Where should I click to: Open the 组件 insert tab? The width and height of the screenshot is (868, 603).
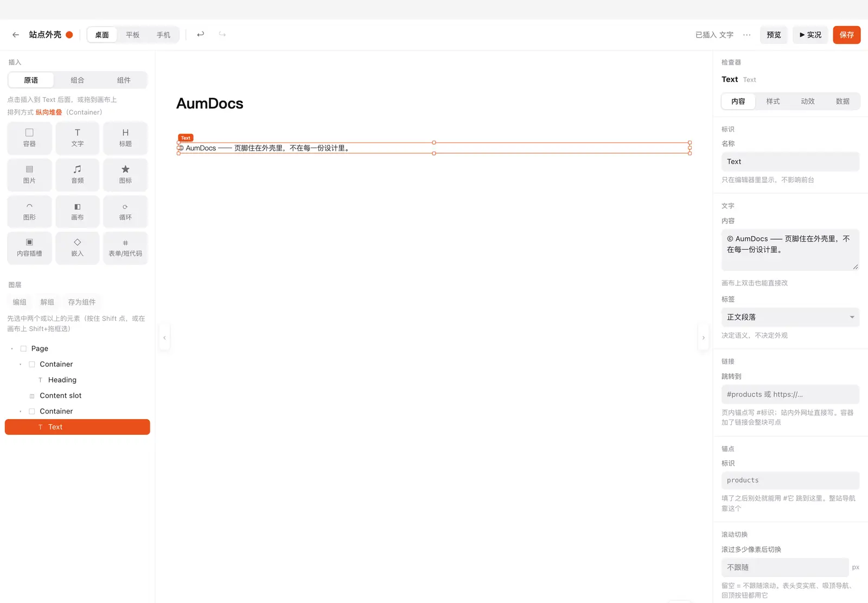tap(124, 80)
